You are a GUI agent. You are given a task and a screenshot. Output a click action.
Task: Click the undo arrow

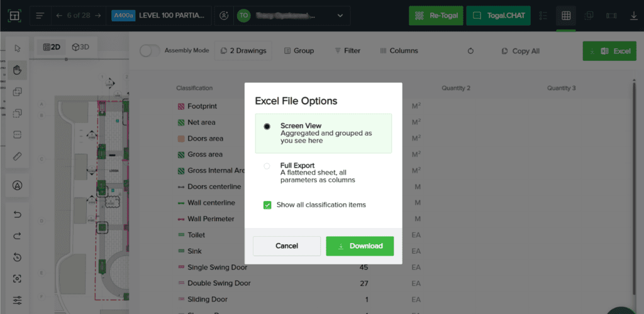[x=17, y=214]
